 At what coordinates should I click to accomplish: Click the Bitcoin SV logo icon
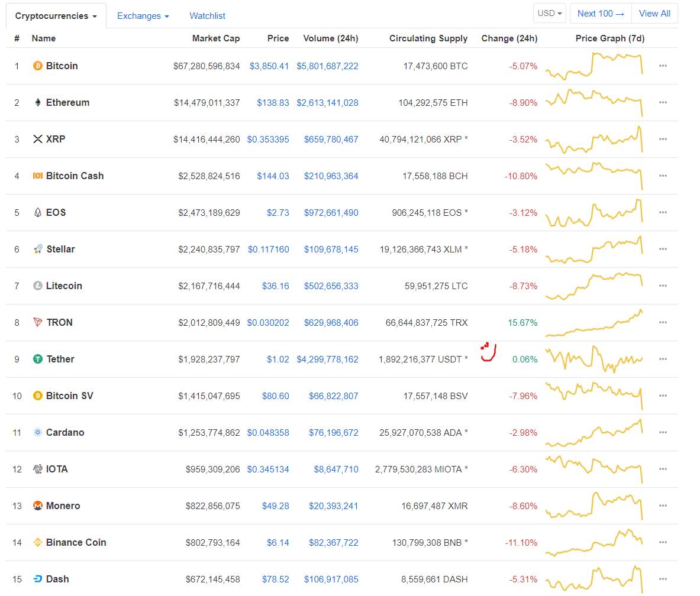(38, 396)
